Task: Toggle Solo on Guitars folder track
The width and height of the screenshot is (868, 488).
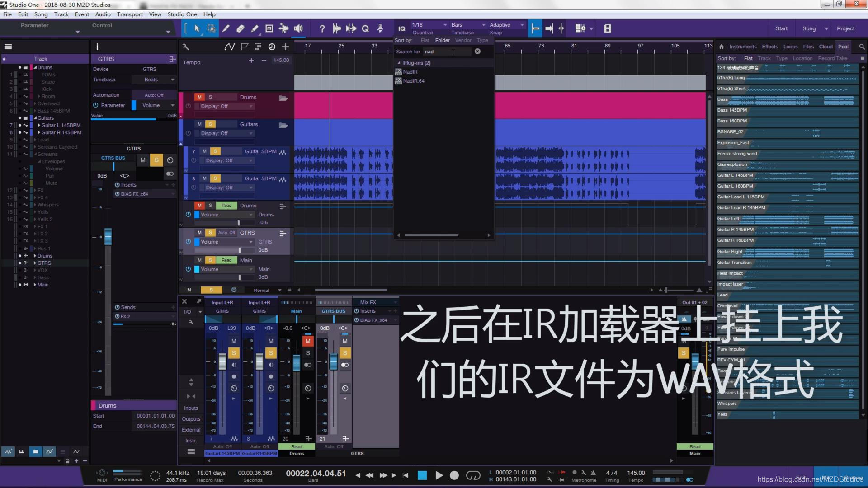Action: click(x=210, y=124)
